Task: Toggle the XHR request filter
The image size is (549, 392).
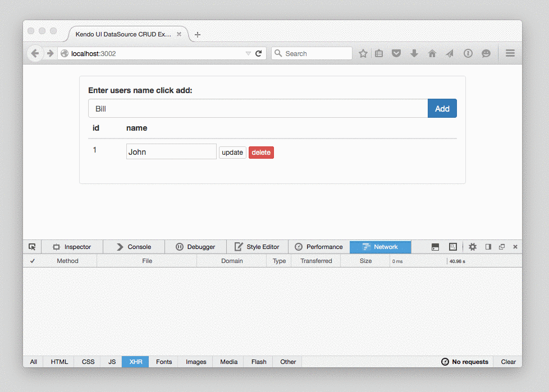Action: [x=135, y=362]
